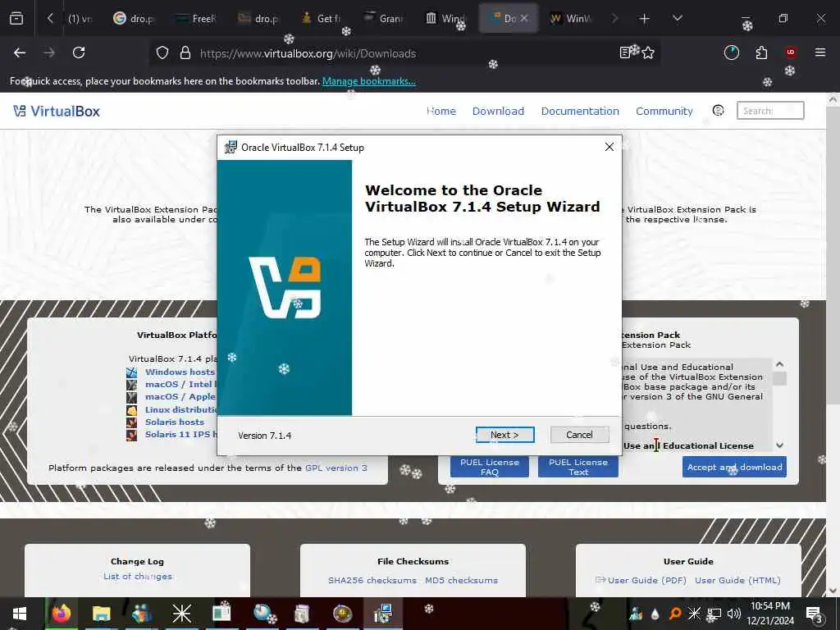This screenshot has height=630, width=840.
Task: Open the Solaris hosts download link
Action: [174, 422]
